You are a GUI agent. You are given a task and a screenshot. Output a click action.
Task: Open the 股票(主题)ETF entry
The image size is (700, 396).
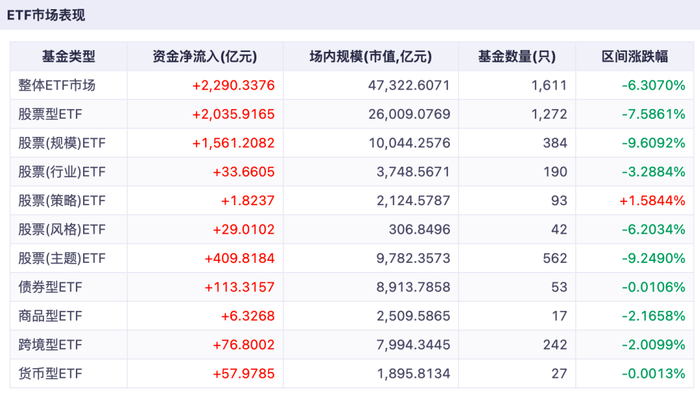(62, 258)
